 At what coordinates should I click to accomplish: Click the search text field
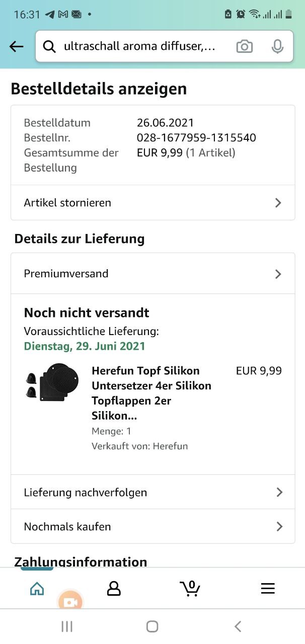(x=139, y=47)
